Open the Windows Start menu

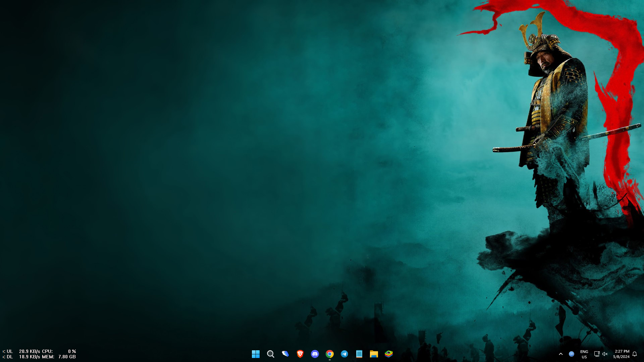tap(256, 354)
